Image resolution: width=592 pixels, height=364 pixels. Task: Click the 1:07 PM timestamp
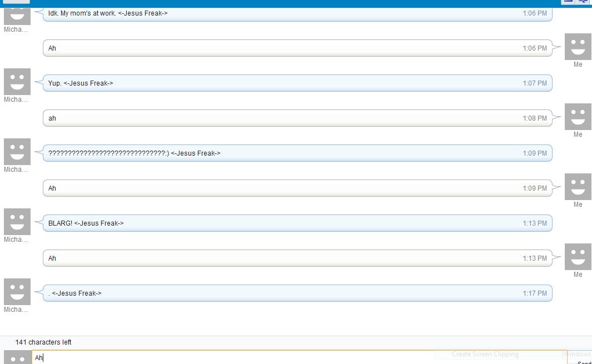tap(535, 83)
